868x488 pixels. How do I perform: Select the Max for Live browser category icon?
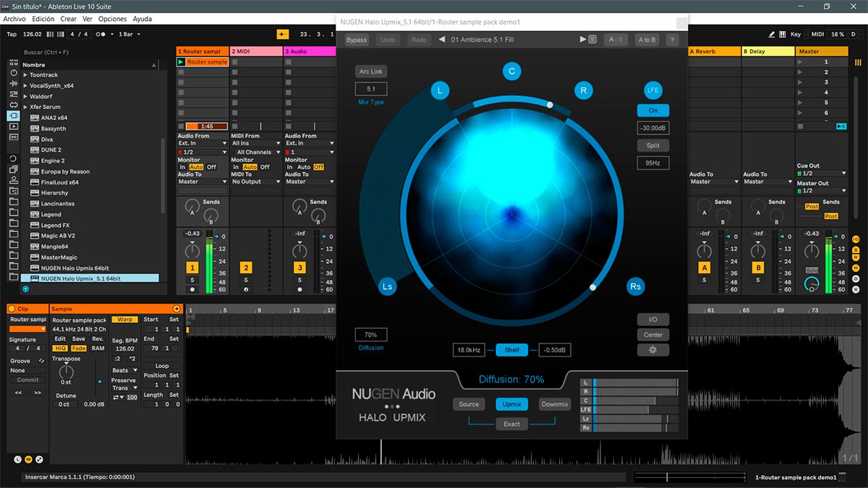click(x=13, y=106)
